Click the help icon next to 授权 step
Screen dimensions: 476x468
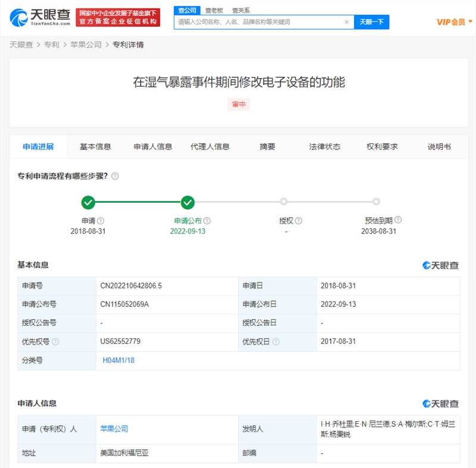click(x=299, y=221)
